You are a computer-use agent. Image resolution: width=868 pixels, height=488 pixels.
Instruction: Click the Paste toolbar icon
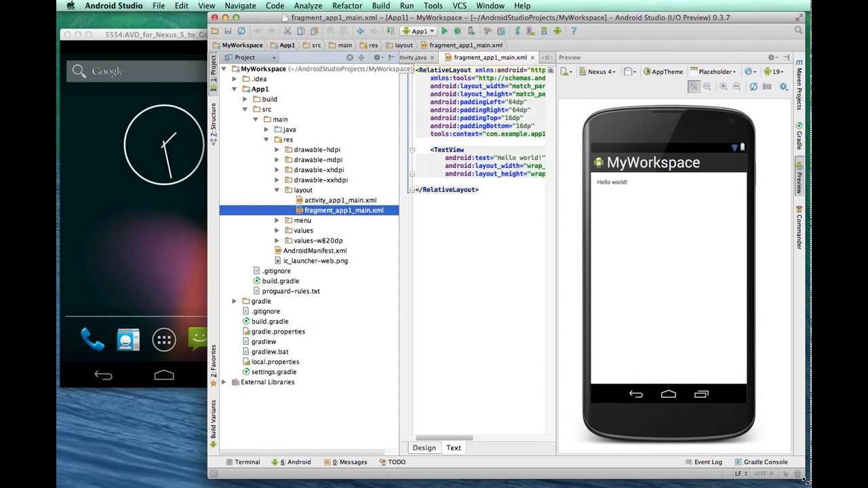(314, 31)
